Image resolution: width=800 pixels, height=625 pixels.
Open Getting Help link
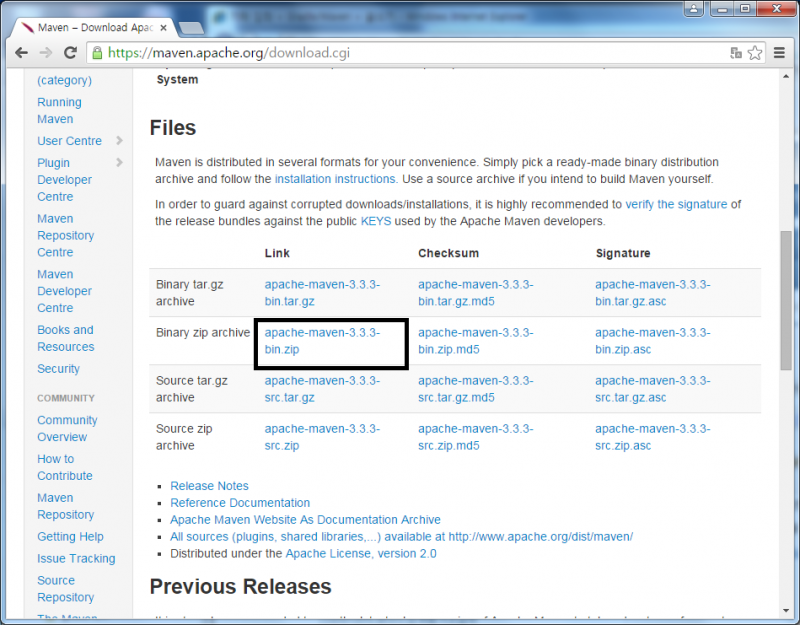point(70,537)
